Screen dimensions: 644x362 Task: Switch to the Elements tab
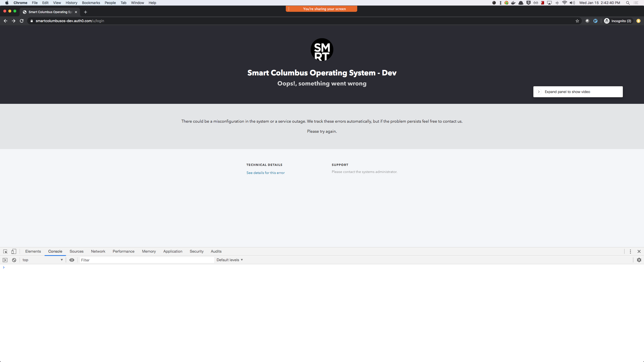click(x=33, y=251)
